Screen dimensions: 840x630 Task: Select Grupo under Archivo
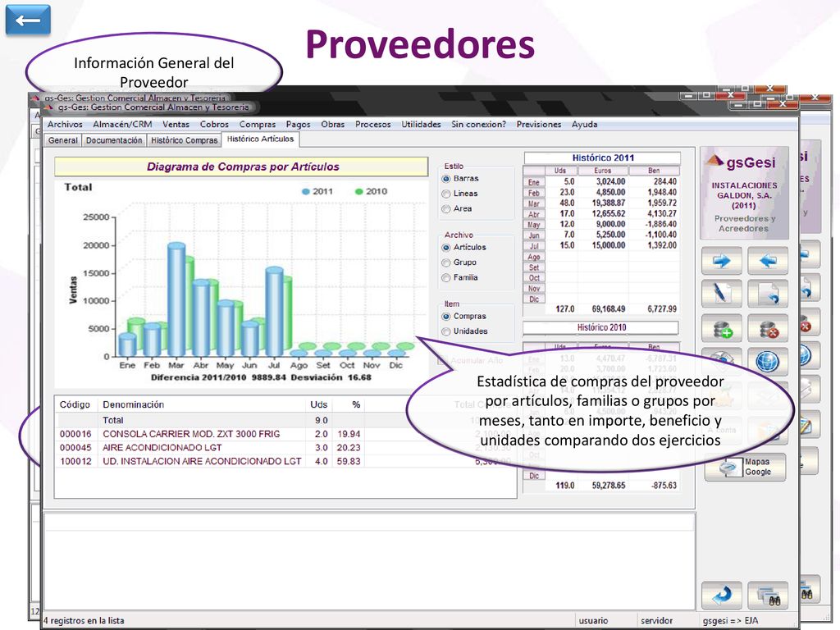(x=445, y=262)
